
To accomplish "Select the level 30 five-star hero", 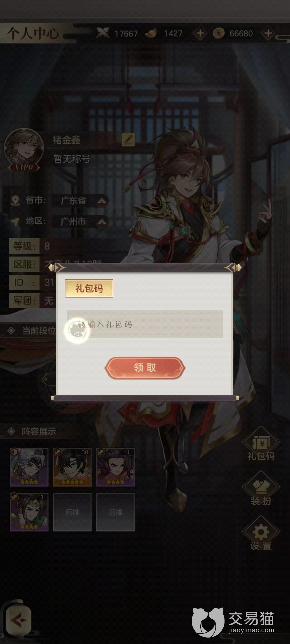I will pyautogui.click(x=72, y=467).
